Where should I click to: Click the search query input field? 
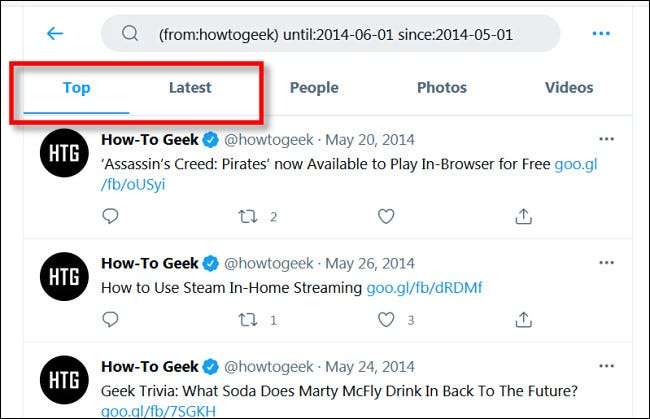click(x=335, y=34)
